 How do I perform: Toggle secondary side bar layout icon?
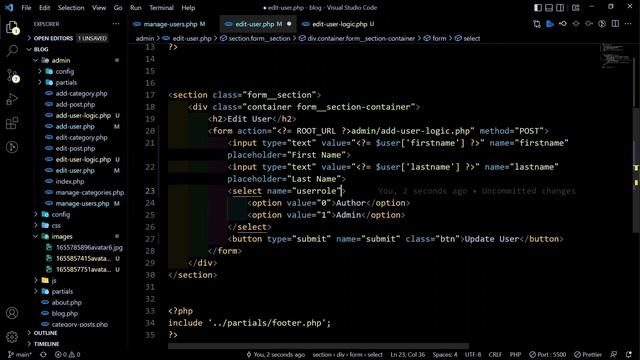(560, 8)
